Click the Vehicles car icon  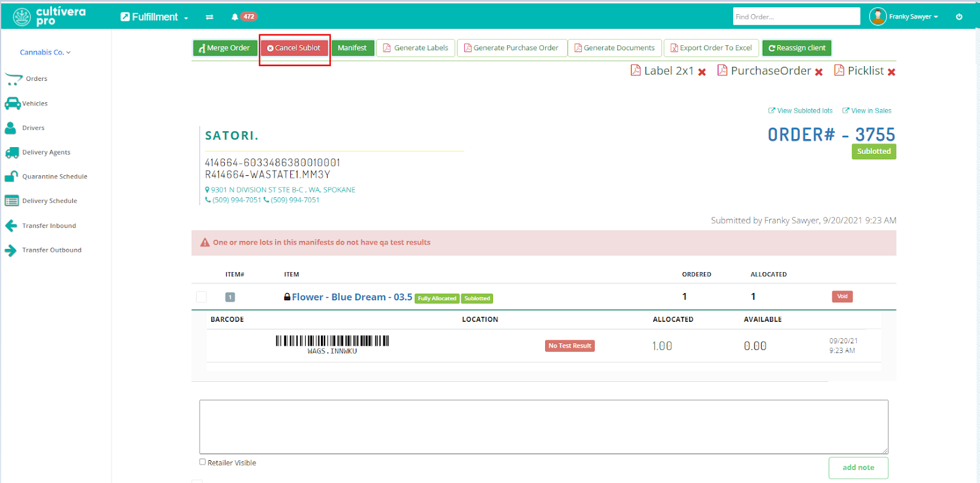[x=12, y=103]
